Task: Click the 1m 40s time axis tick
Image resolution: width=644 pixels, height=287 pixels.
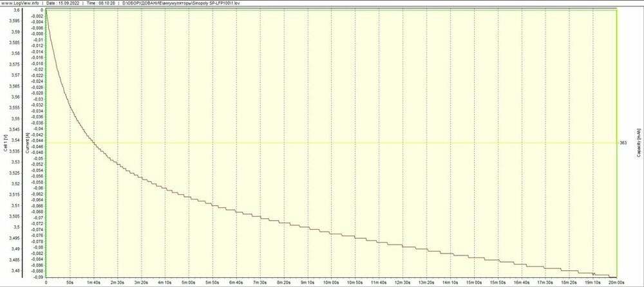Action: pyautogui.click(x=93, y=283)
